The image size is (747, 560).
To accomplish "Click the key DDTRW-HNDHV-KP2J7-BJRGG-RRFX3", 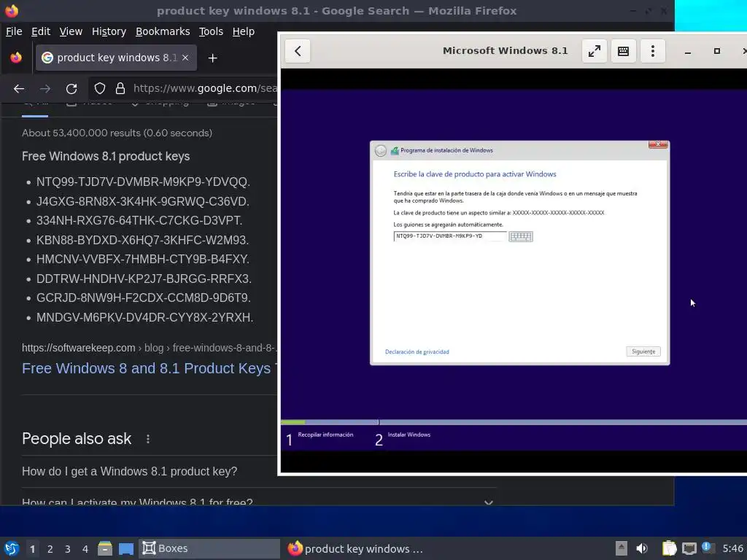I will (x=144, y=279).
